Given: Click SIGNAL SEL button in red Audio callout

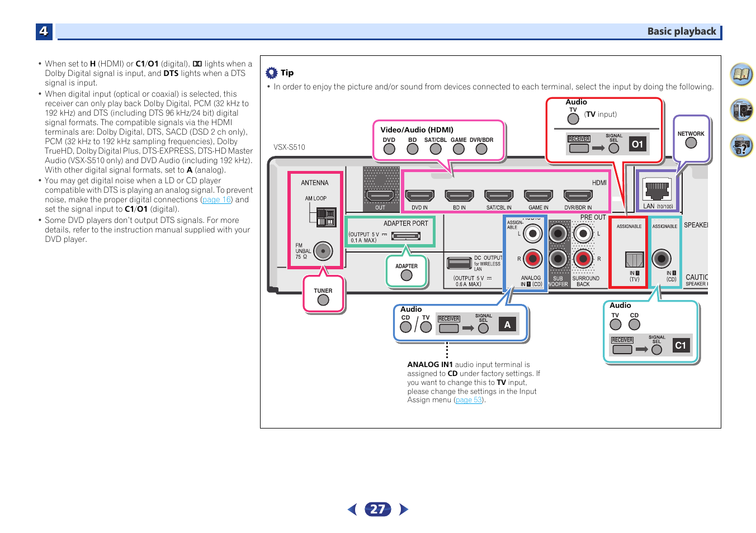Looking at the screenshot, I should pyautogui.click(x=614, y=148).
